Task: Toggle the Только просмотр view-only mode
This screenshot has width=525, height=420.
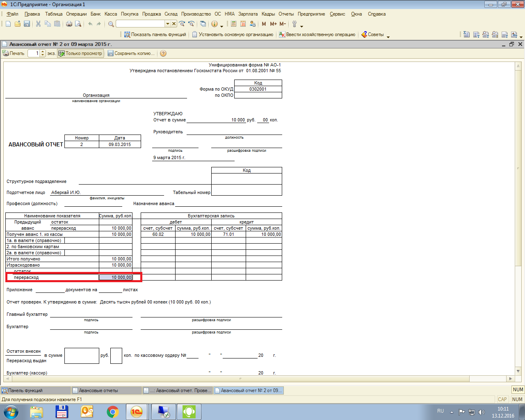Action: tap(80, 53)
